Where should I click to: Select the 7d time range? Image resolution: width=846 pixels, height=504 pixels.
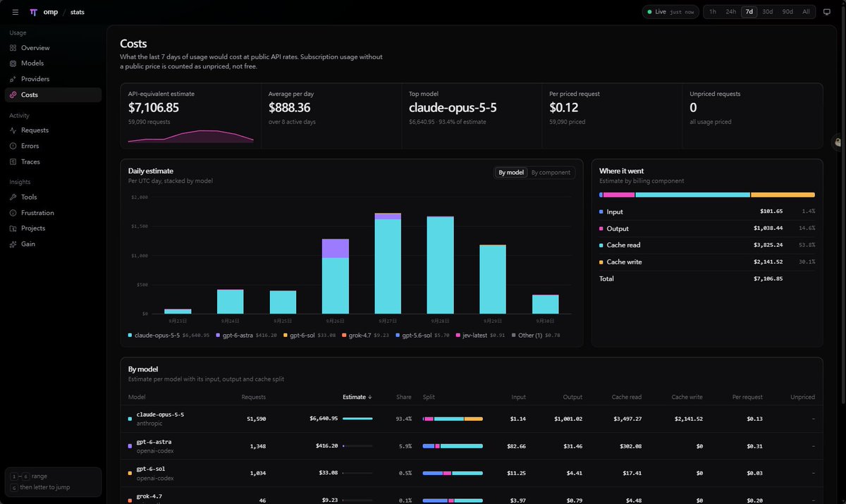point(749,12)
